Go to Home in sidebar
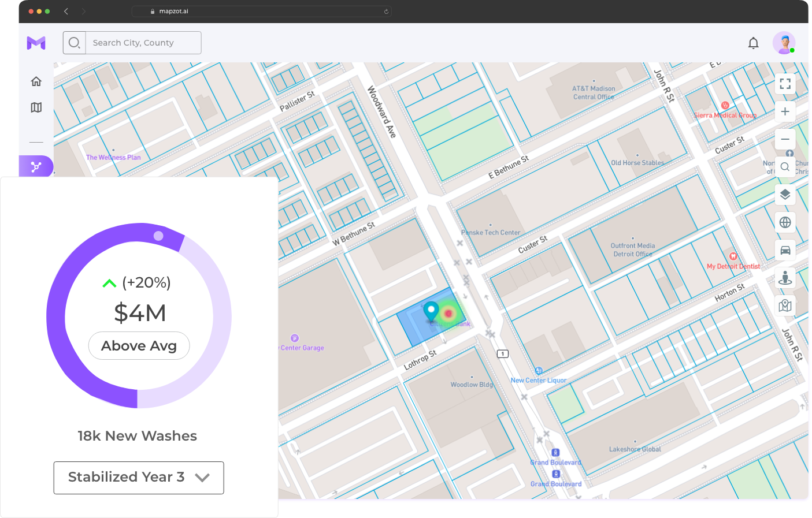 [x=36, y=81]
